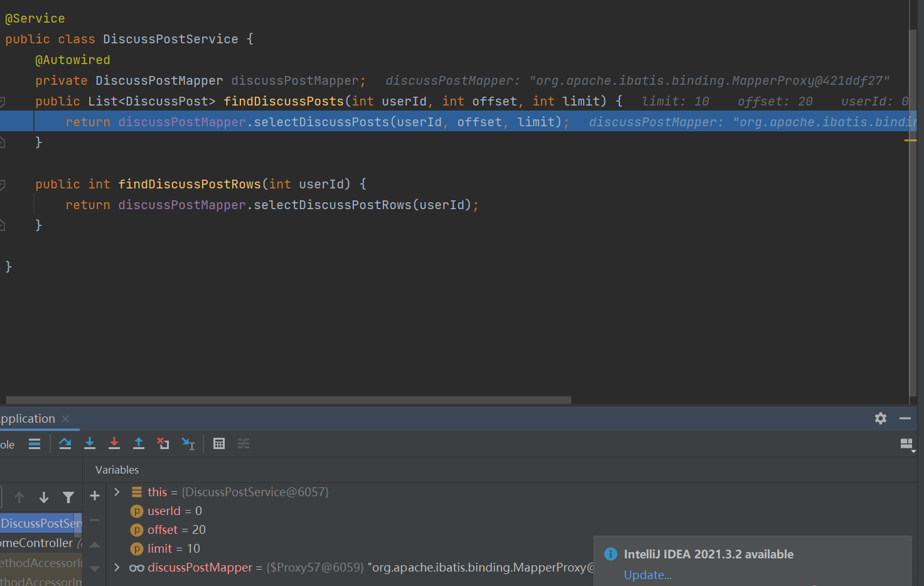Expand the 'this' variable node
The width and height of the screenshot is (924, 586).
(117, 492)
